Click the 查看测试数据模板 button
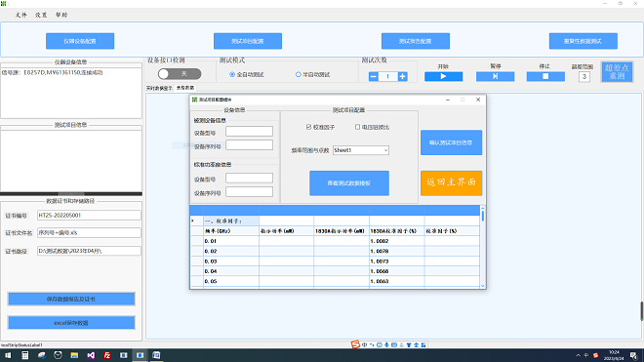The width and height of the screenshot is (644, 362). [x=349, y=183]
